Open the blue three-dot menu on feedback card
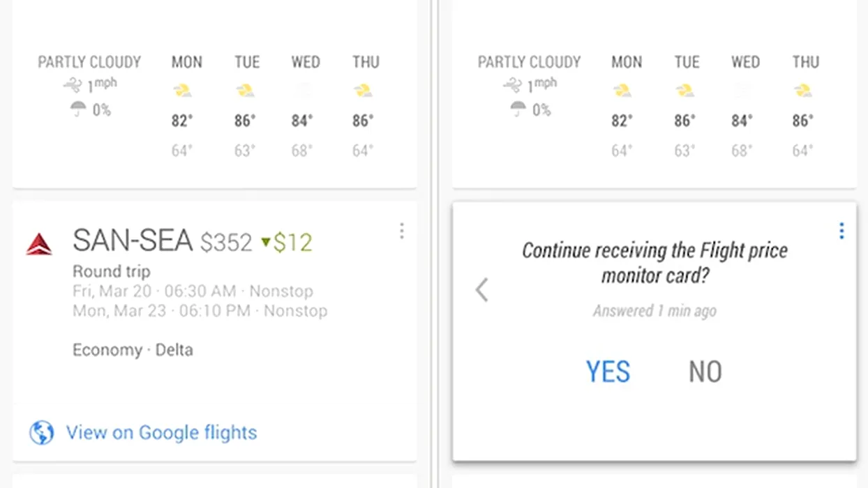This screenshot has height=488, width=868. [841, 231]
